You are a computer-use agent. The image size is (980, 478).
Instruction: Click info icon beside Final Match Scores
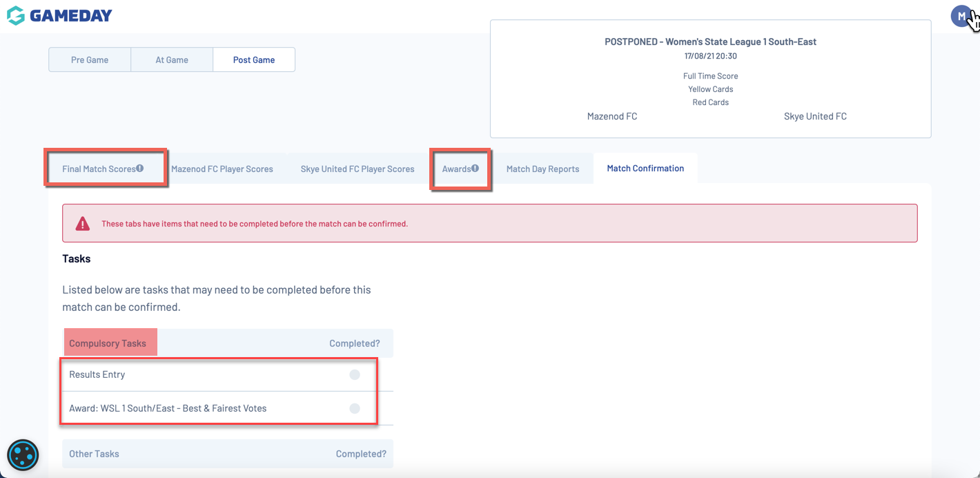[x=139, y=168]
